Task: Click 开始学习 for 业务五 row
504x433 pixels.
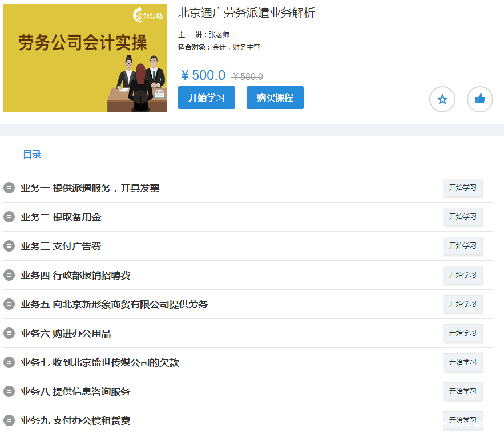Action: pos(462,304)
